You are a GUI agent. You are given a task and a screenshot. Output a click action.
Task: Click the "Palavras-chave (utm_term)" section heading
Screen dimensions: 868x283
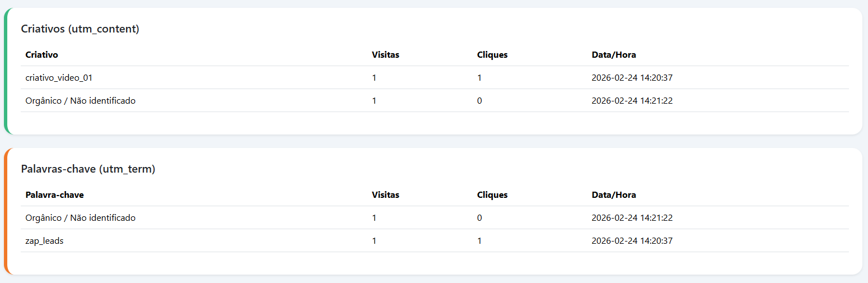coord(88,169)
